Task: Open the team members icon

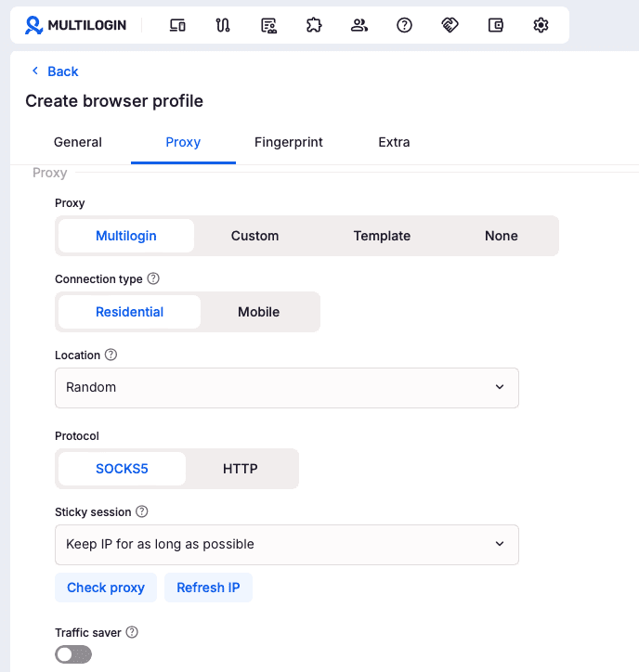Action: [359, 25]
